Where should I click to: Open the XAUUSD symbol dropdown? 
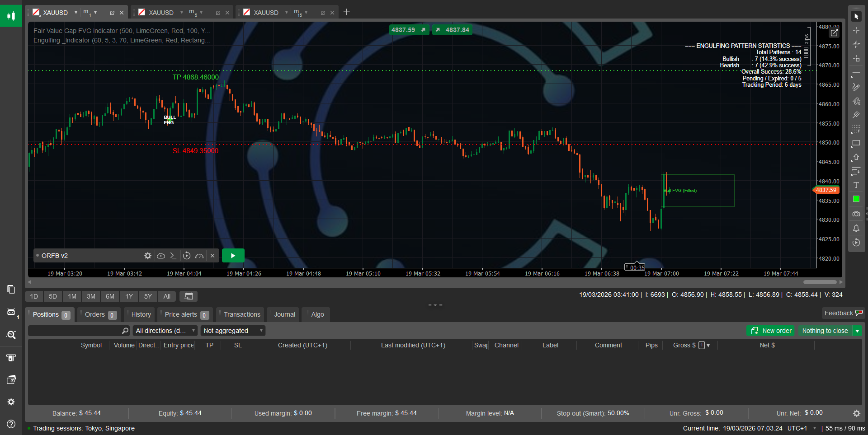coord(75,12)
